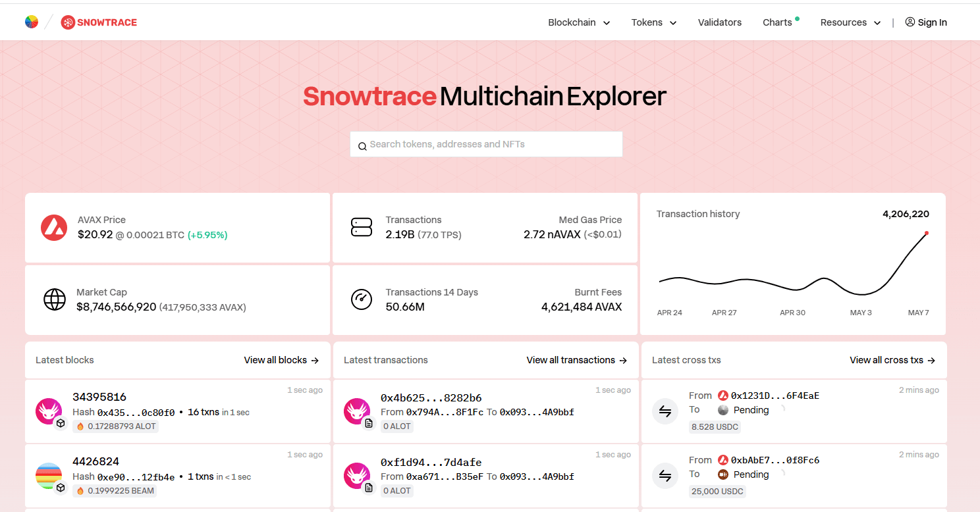Open transaction 0x4b625...8282b6

pyautogui.click(x=431, y=398)
